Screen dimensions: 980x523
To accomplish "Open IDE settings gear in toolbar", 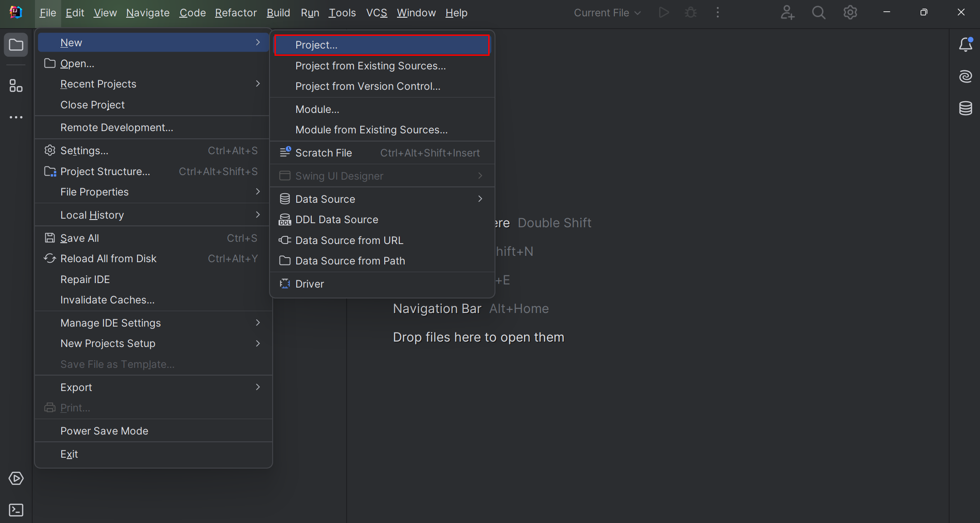I will [x=850, y=13].
